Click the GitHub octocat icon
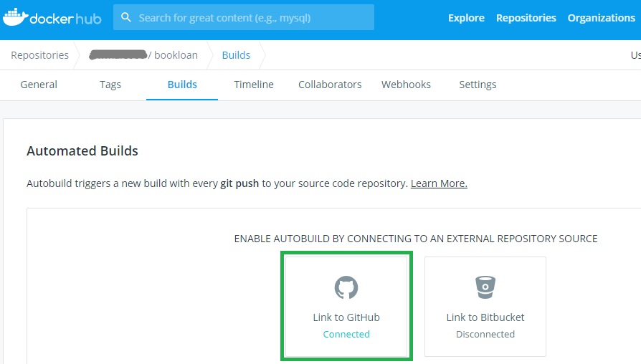Screen dimensions: 641x364 [x=346, y=287]
